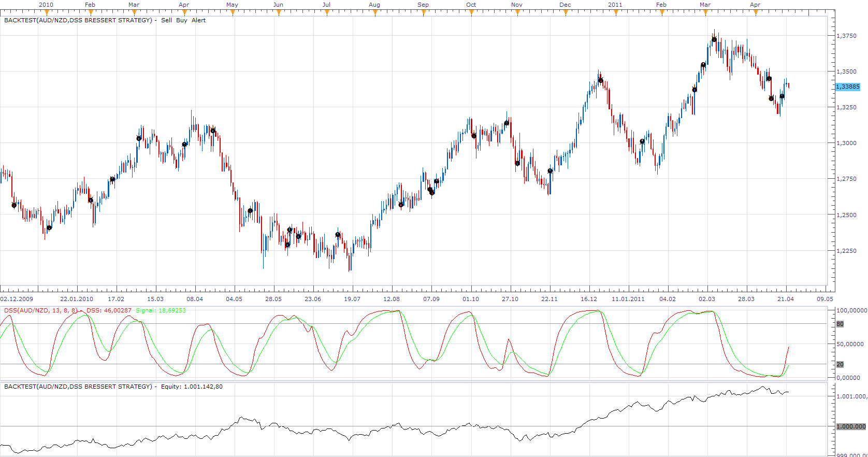Click the main chart BACKTEST strategy title
Viewport: 868px width, 457px height.
pyautogui.click(x=78, y=20)
